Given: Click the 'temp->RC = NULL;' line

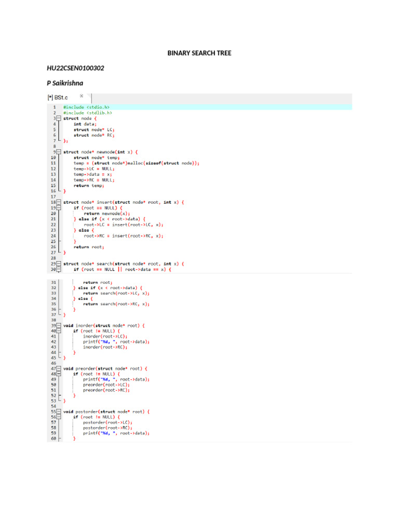Looking at the screenshot, I should (x=94, y=180).
